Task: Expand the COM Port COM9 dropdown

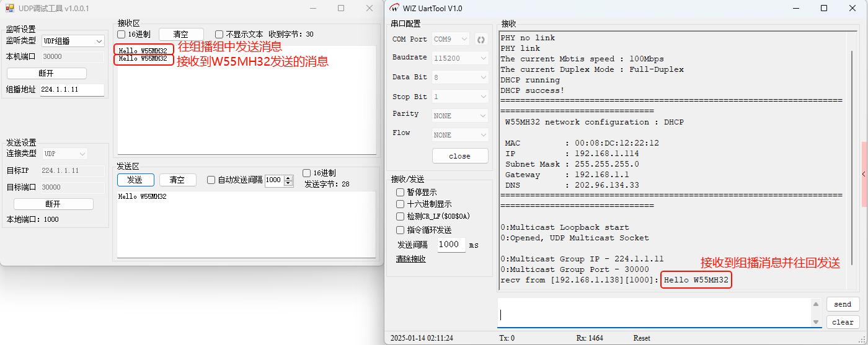Action: coord(451,39)
